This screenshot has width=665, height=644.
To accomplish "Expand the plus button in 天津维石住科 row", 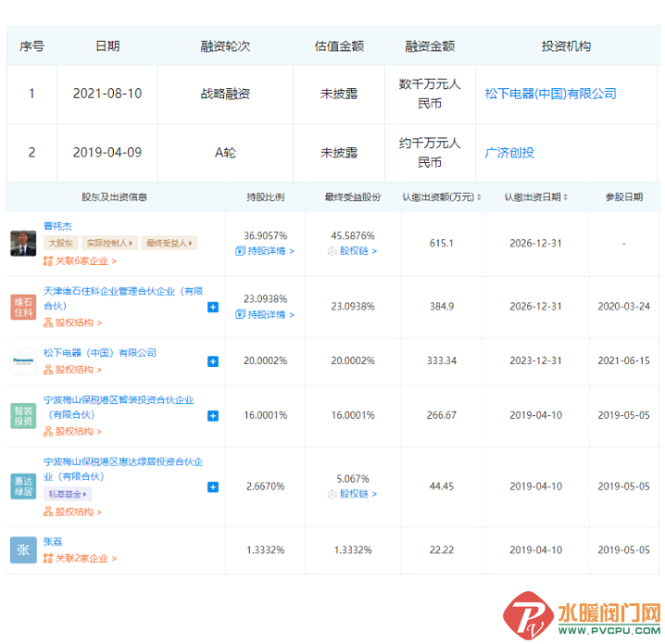I will (213, 307).
